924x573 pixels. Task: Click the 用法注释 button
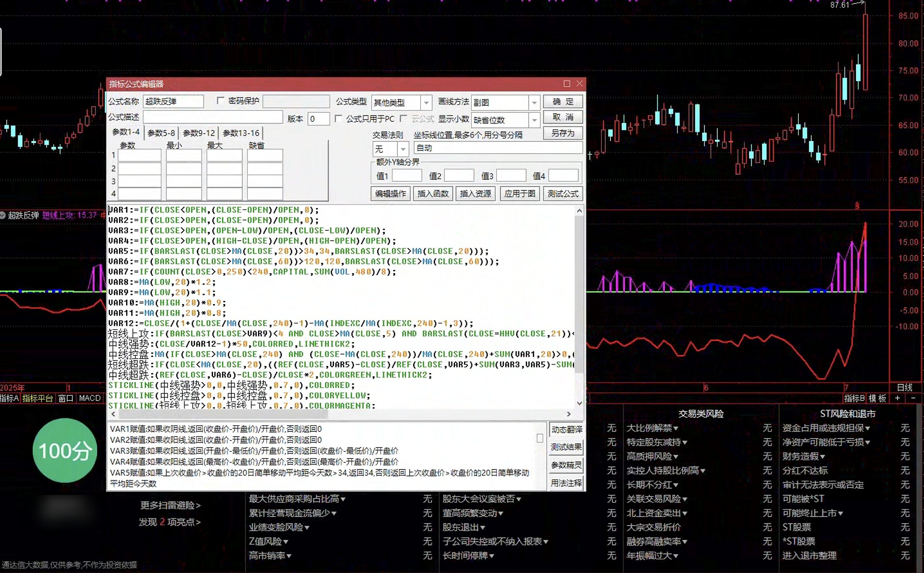pos(566,483)
